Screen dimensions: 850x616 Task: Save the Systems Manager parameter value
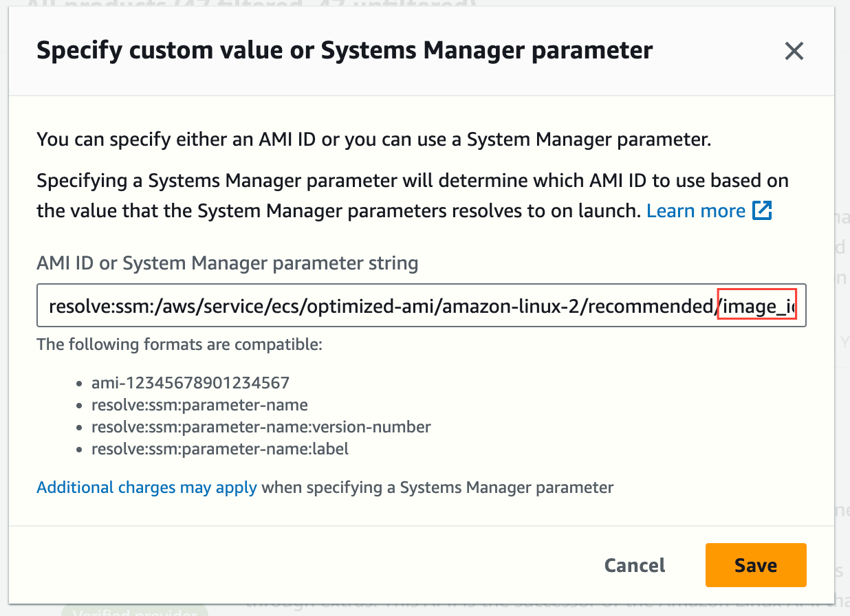(756, 565)
